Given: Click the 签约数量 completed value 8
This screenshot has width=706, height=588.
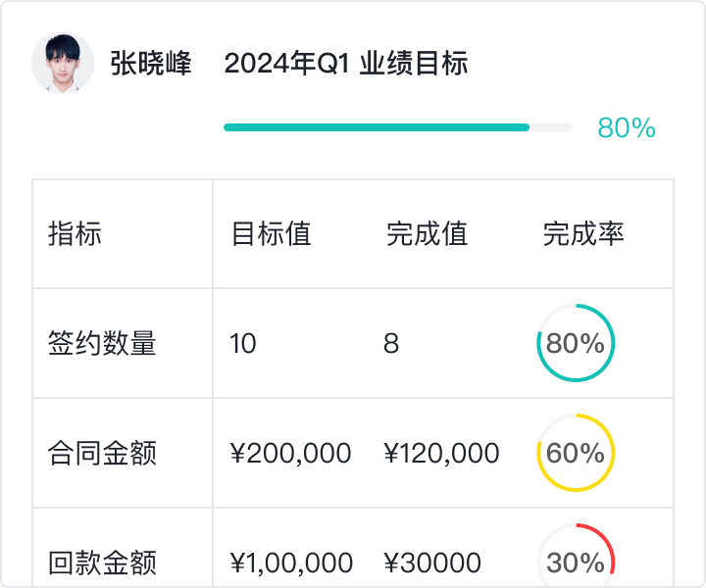Looking at the screenshot, I should tap(391, 344).
